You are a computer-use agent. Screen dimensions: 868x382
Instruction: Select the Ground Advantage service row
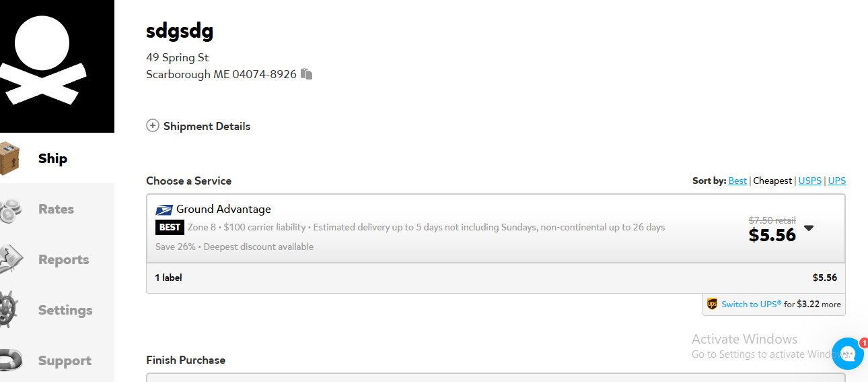496,228
